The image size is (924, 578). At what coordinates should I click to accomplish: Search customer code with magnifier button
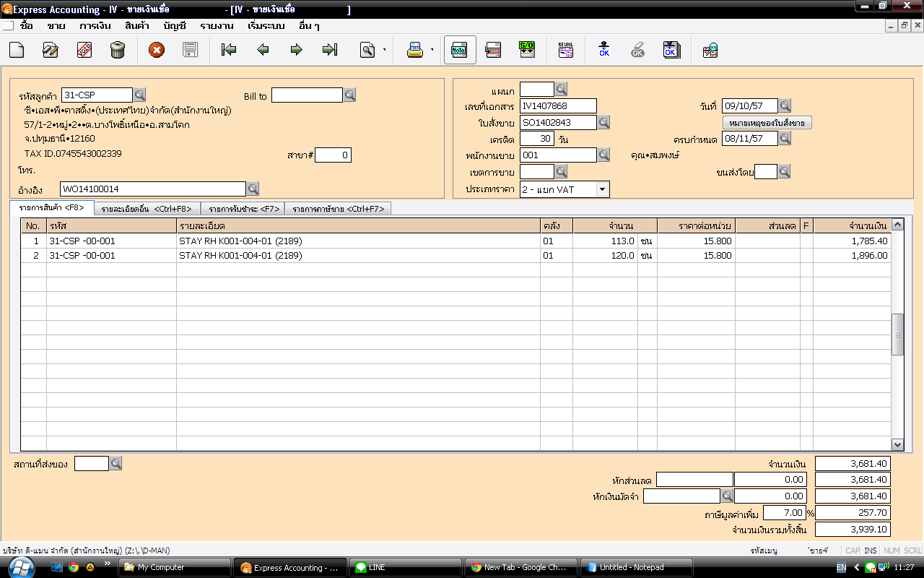[x=140, y=95]
